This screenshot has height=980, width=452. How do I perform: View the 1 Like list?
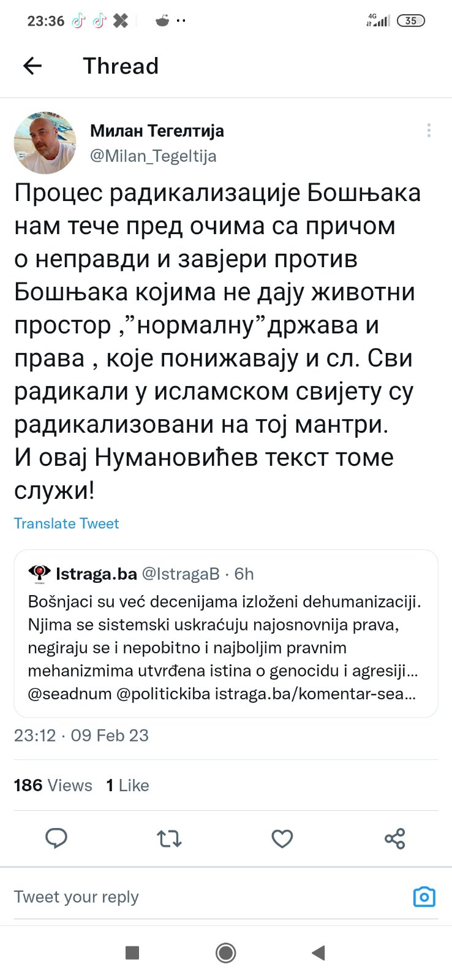tap(127, 785)
